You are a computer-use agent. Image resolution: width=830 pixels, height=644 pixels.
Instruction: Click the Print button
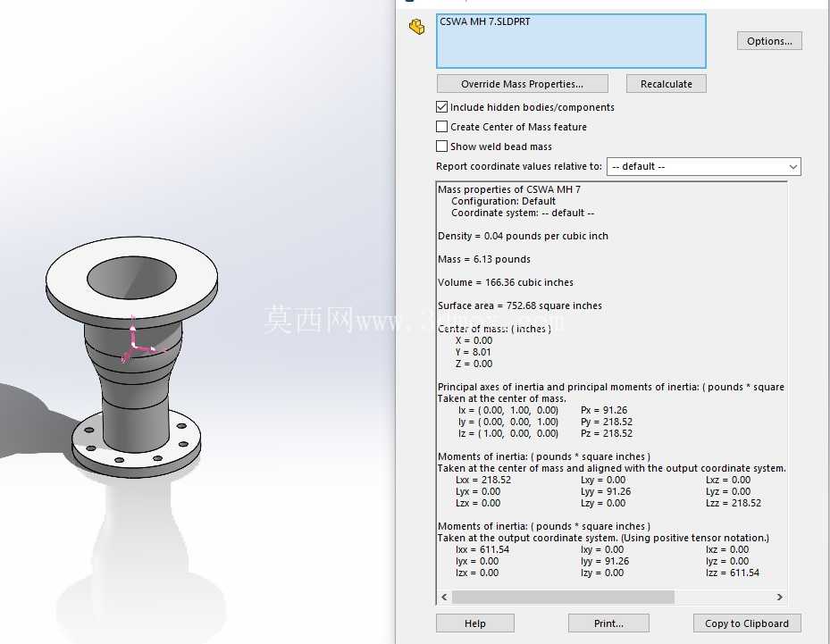608,623
